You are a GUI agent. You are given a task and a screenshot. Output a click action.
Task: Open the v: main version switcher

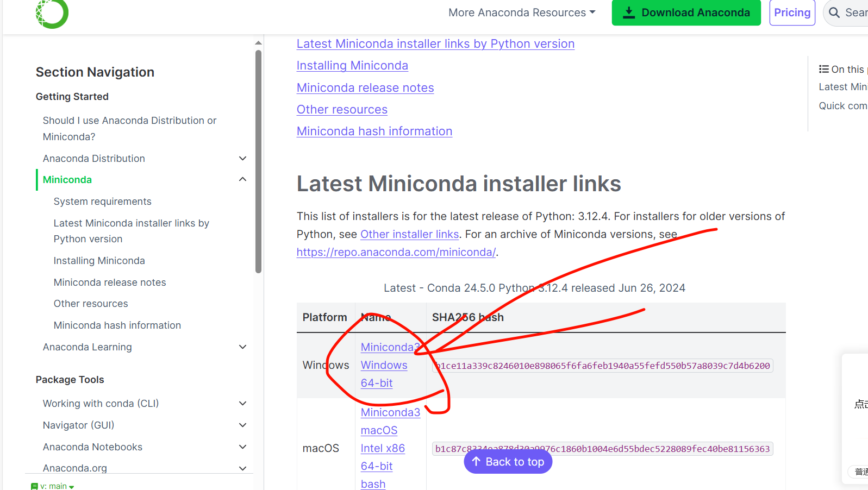(x=53, y=486)
